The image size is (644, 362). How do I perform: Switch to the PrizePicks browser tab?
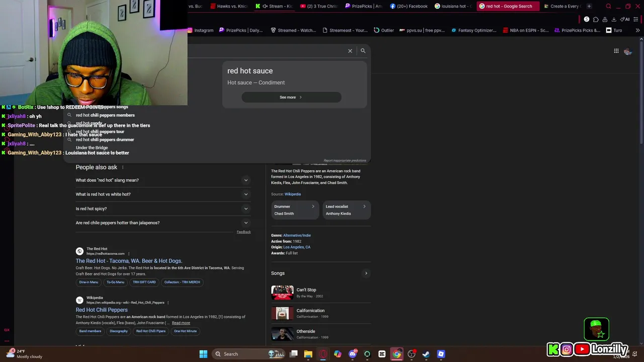(x=363, y=6)
